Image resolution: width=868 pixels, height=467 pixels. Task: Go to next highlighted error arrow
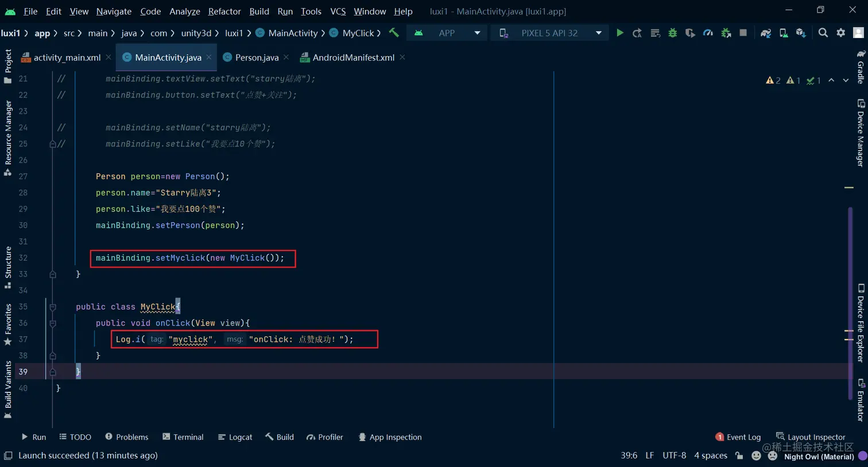point(846,80)
